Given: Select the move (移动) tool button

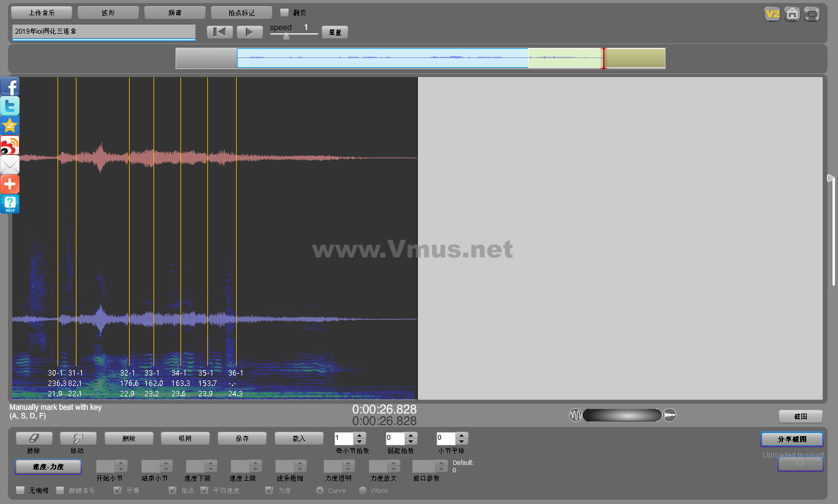Looking at the screenshot, I should 78,438.
